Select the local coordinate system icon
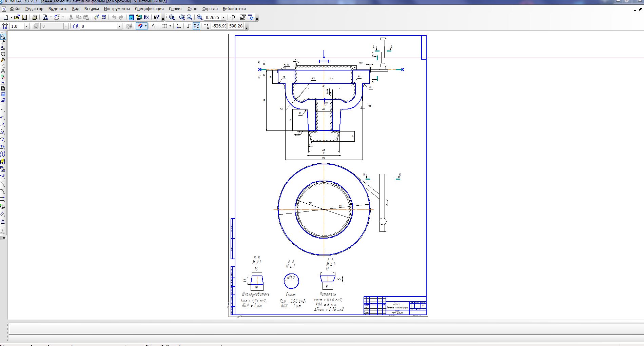This screenshot has height=346, width=644. pos(178,26)
